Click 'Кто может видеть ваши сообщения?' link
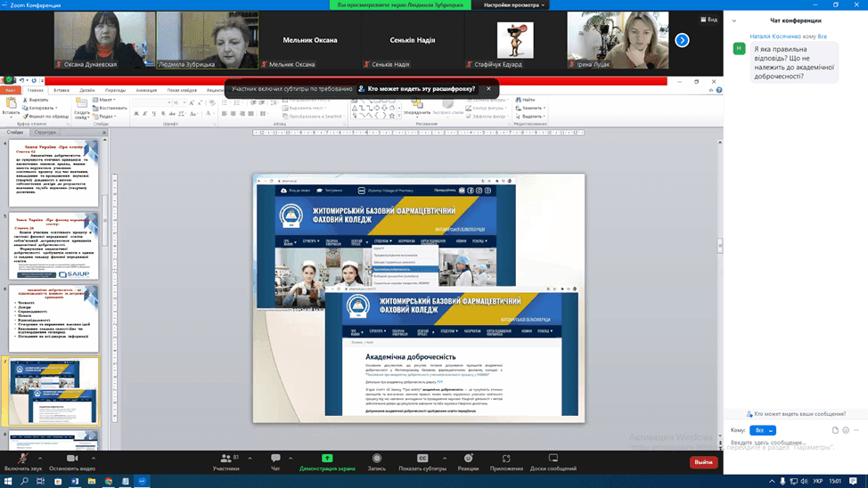Image resolution: width=868 pixels, height=488 pixels. 800,414
